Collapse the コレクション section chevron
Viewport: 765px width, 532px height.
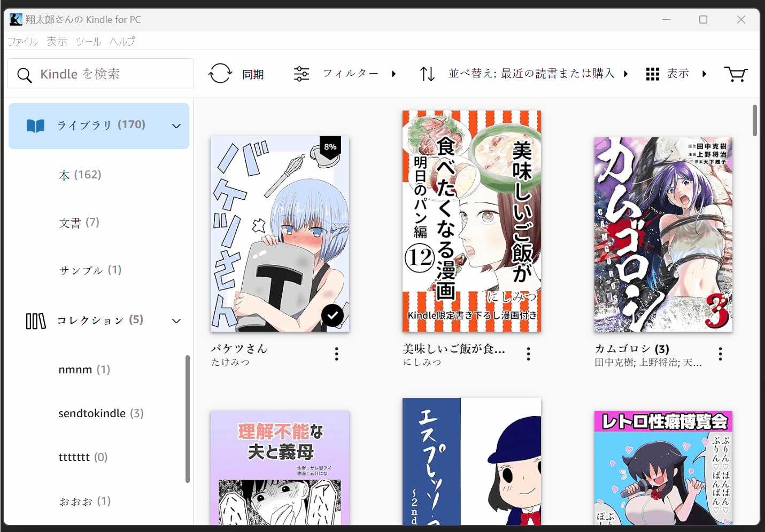[x=176, y=320]
